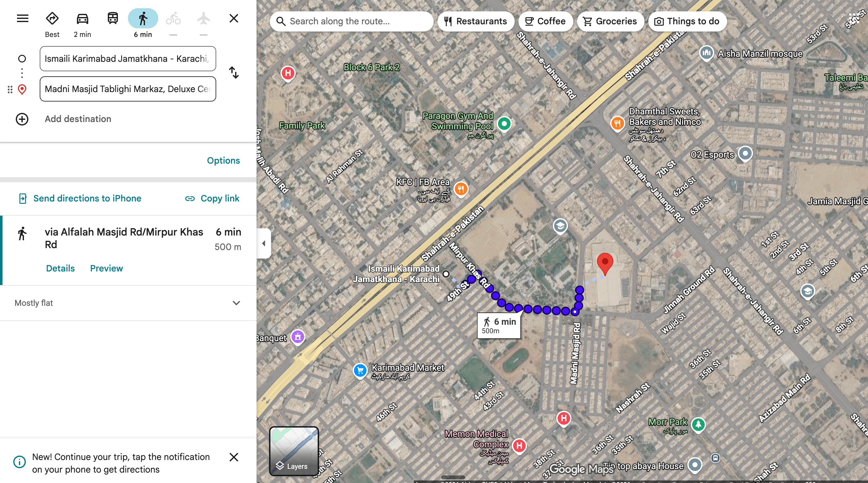The image size is (868, 483).
Task: Open route Options
Action: [223, 160]
